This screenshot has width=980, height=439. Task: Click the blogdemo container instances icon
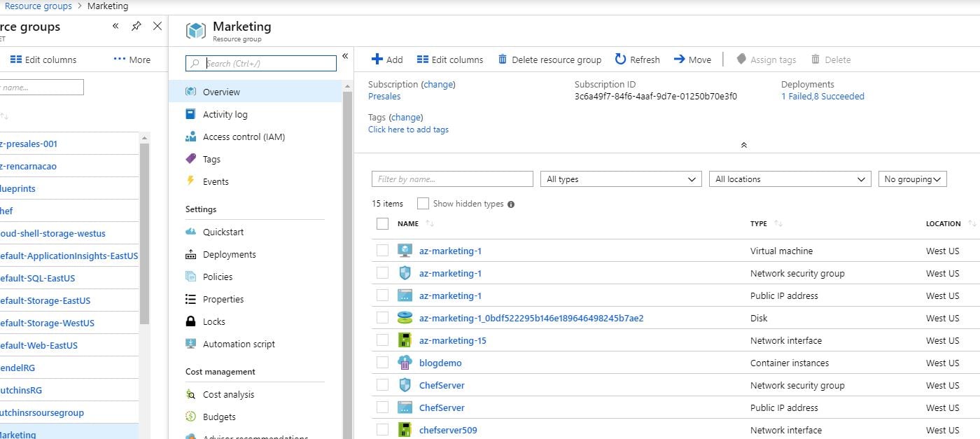tap(405, 363)
